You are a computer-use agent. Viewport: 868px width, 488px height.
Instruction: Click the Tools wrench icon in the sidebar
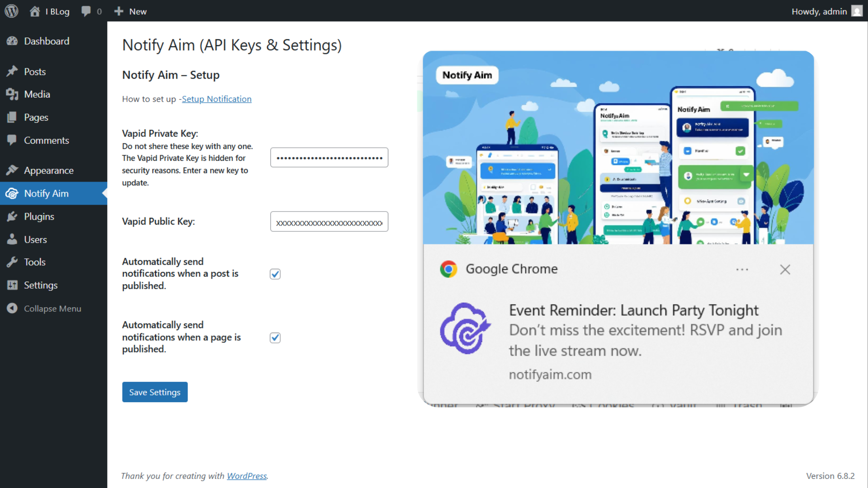[x=12, y=262]
